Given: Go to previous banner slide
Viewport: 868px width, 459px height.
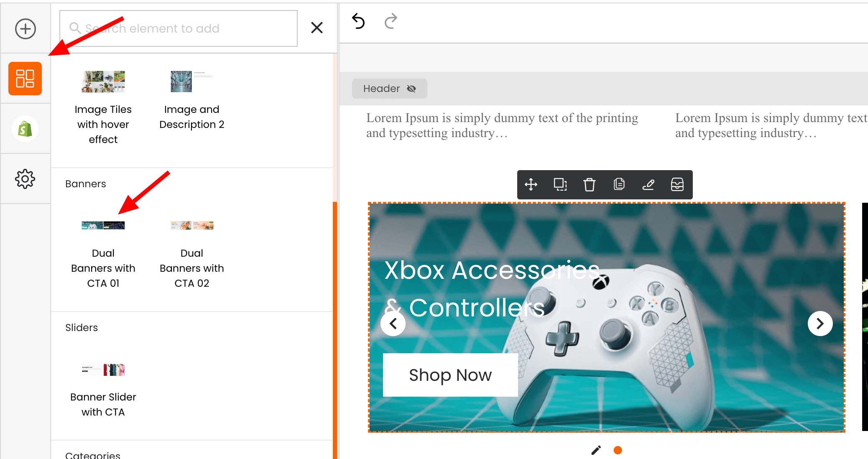Looking at the screenshot, I should point(393,324).
